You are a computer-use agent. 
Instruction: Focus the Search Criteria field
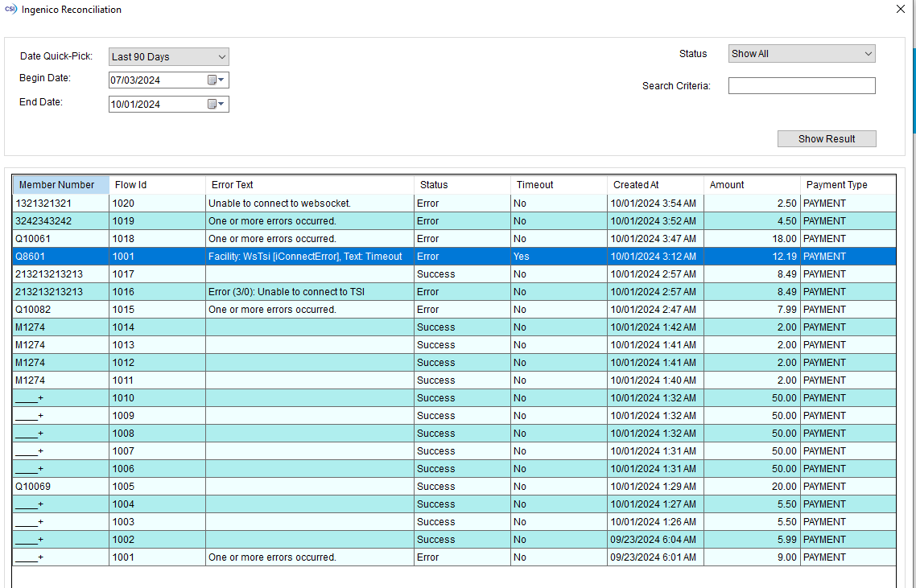[802, 86]
